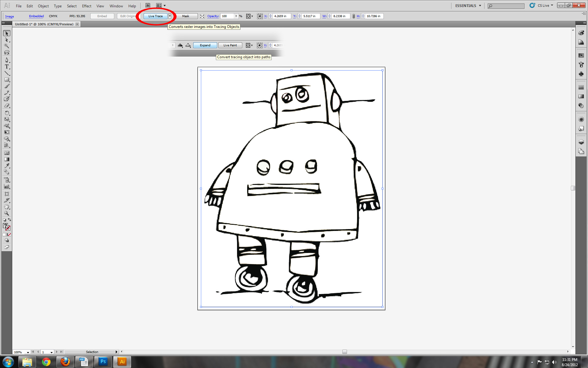Image resolution: width=588 pixels, height=368 pixels.
Task: Click the Live Trace button
Action: pos(156,16)
